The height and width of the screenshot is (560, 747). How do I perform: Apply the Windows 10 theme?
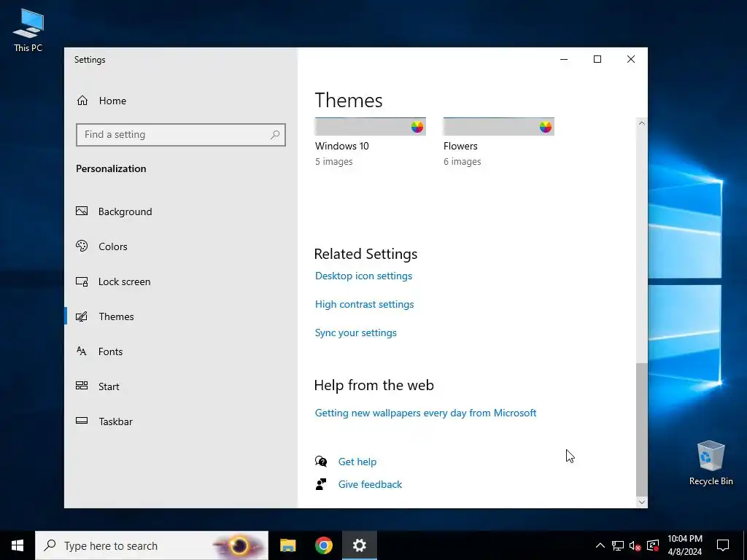click(x=370, y=142)
